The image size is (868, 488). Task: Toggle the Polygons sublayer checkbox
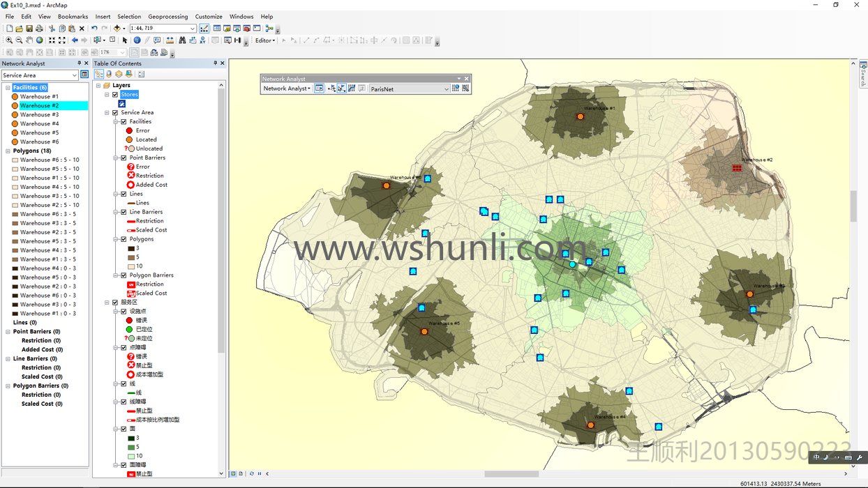(124, 240)
